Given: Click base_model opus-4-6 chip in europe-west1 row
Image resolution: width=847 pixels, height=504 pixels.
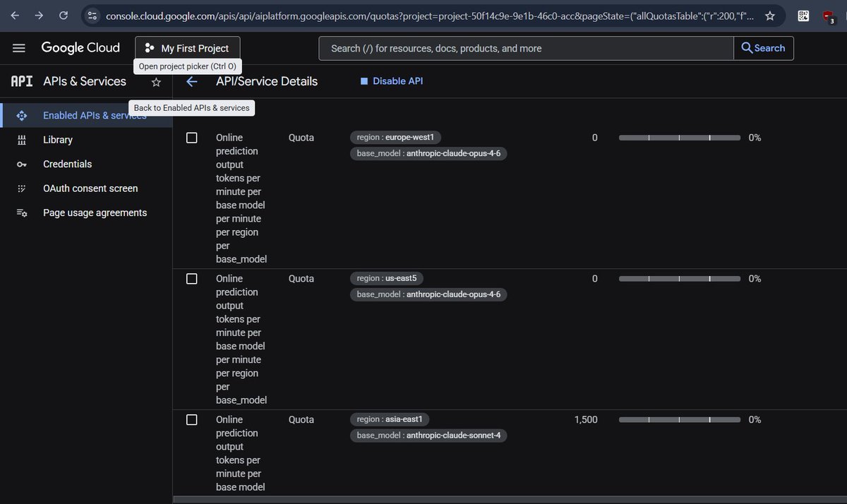Looking at the screenshot, I should [428, 153].
